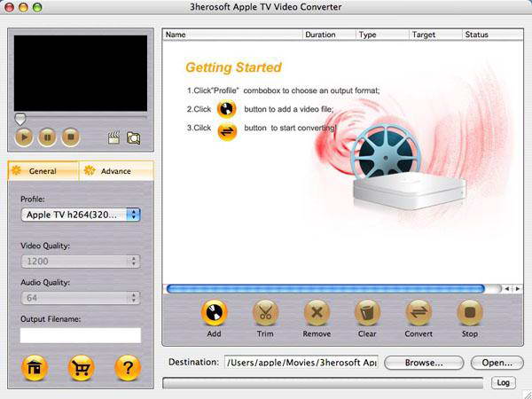Click the add-file icon in Getting Started

[226, 109]
